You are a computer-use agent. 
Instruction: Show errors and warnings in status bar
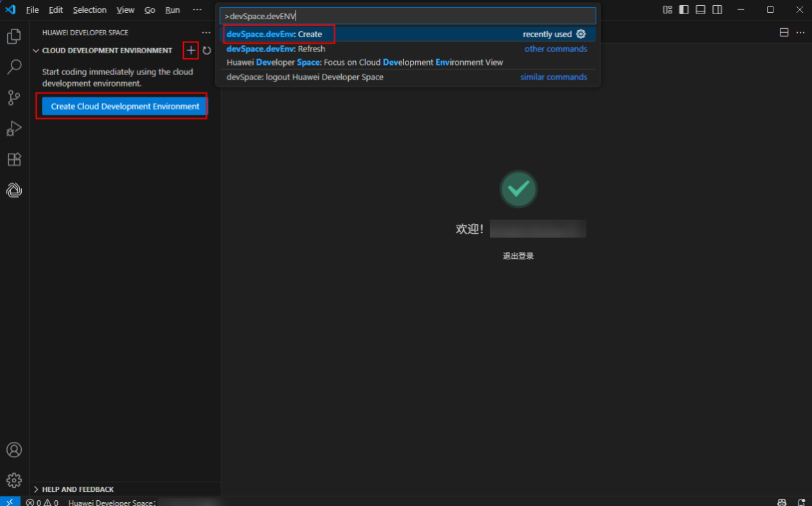click(42, 502)
